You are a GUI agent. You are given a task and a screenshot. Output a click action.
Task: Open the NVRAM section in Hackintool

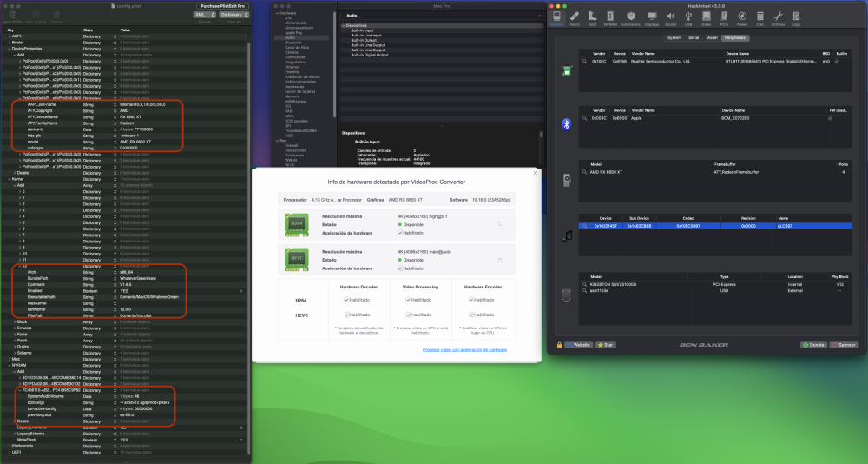(x=610, y=18)
